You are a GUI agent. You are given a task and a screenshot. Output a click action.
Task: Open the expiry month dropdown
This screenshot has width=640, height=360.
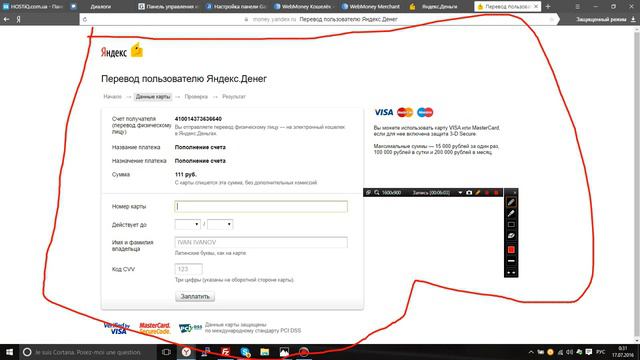tap(187, 224)
